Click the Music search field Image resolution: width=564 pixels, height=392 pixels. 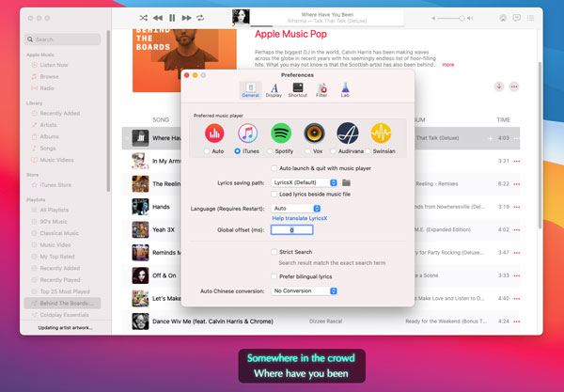coord(63,39)
